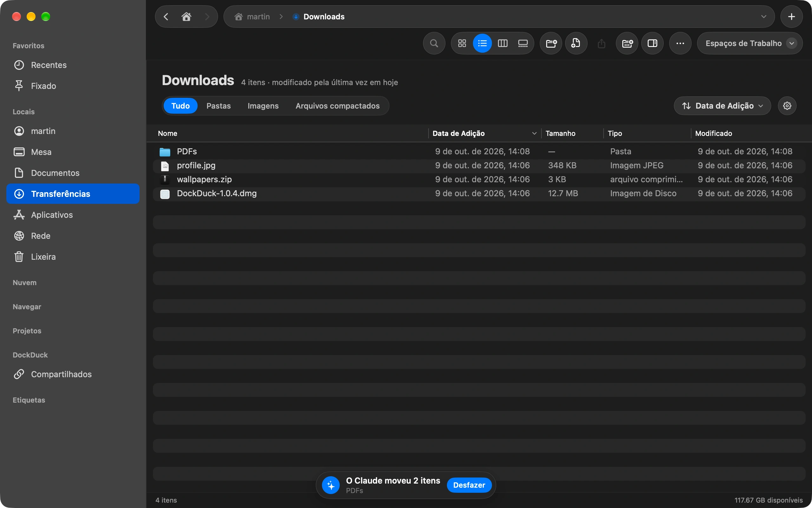Select the Tudo filter tab
Viewport: 812px width, 508px height.
(180, 106)
